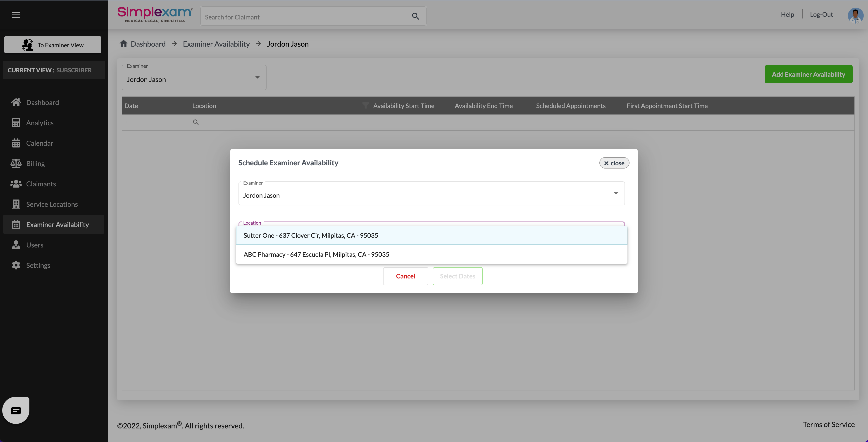The width and height of the screenshot is (868, 442).
Task: Expand the page Examiner dropdown
Action: 257,78
